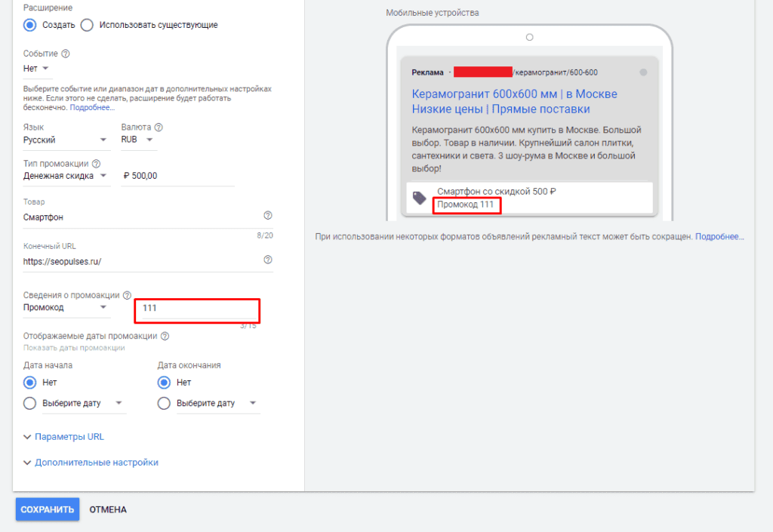
Task: Click the СОХРАНИТЬ button
Action: click(48, 509)
